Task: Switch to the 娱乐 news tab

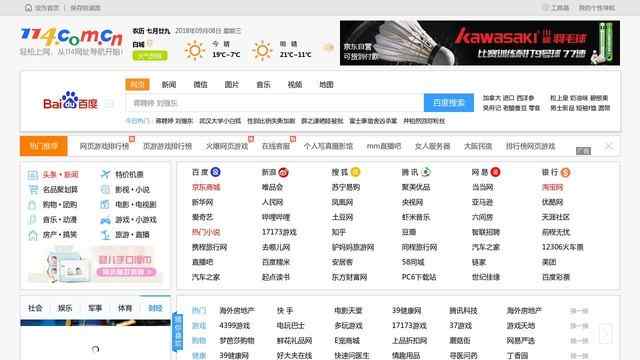Action: [x=65, y=308]
